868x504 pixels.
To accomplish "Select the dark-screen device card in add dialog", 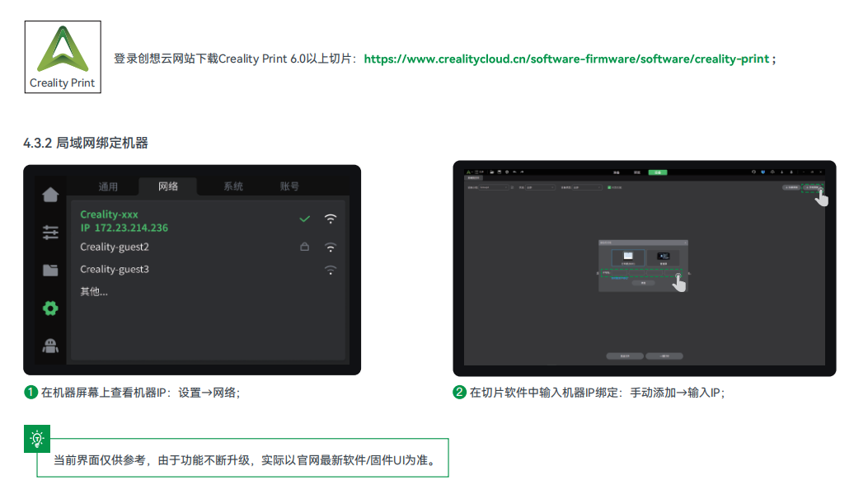I will coord(664,257).
